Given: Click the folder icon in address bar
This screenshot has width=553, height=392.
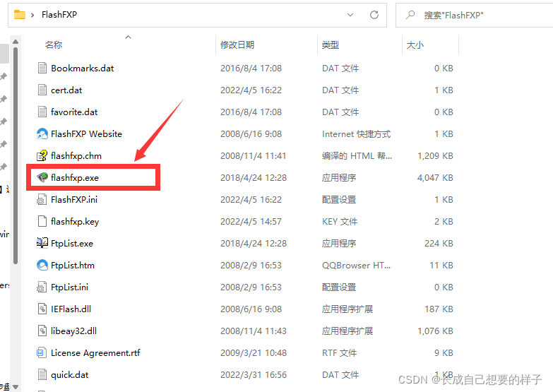Looking at the screenshot, I should pyautogui.click(x=19, y=15).
